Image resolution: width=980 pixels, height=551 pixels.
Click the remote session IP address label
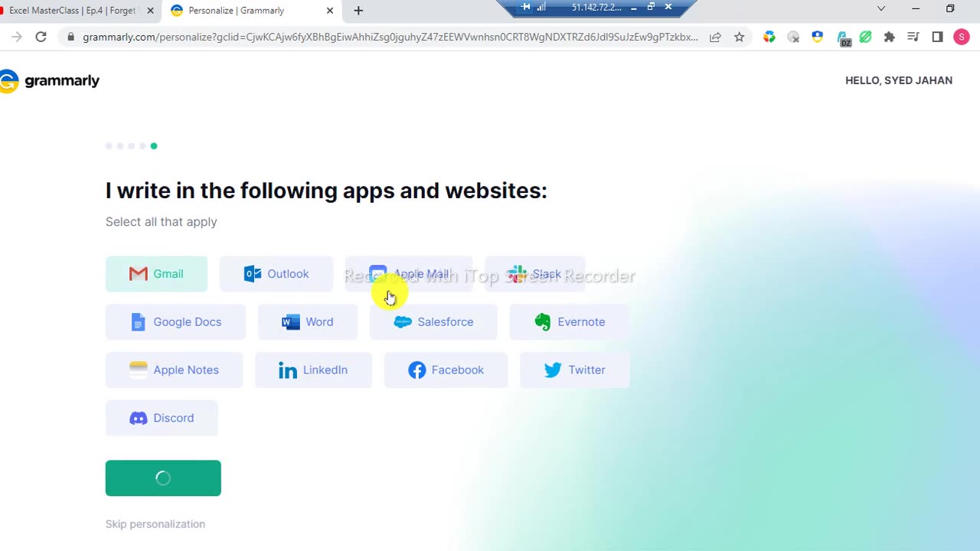pyautogui.click(x=596, y=7)
